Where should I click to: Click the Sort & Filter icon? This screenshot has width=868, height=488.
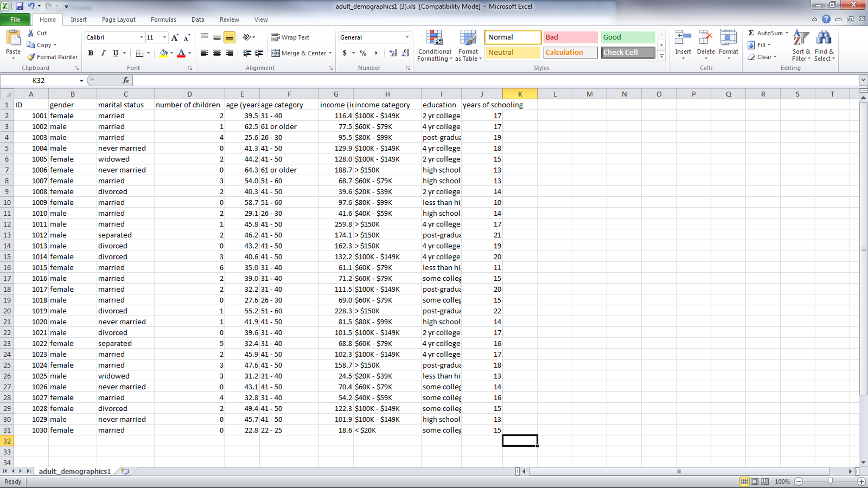point(801,38)
